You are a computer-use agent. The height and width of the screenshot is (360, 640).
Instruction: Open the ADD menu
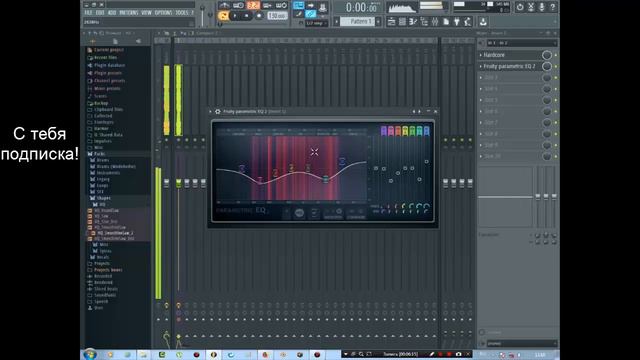coord(112,13)
